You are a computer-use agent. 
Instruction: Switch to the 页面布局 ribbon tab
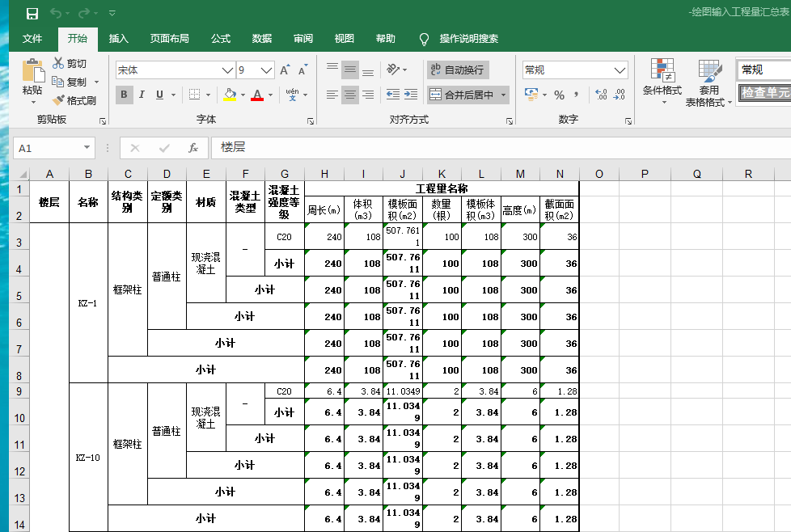[x=170, y=38]
